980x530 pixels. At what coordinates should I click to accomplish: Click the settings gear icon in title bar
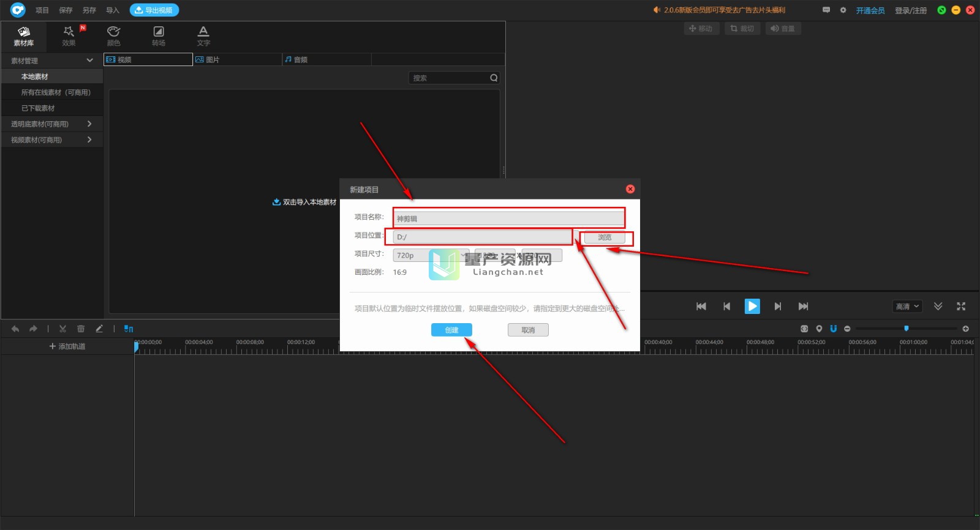click(x=843, y=10)
